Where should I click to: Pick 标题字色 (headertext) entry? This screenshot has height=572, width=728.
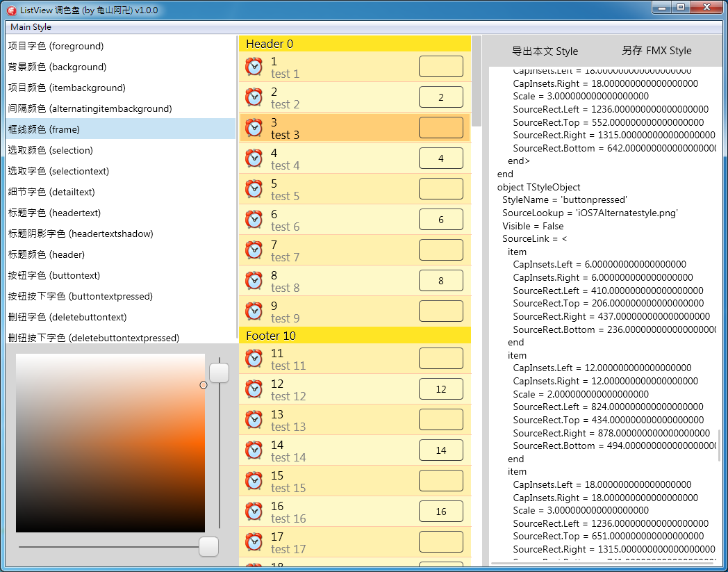(121, 213)
